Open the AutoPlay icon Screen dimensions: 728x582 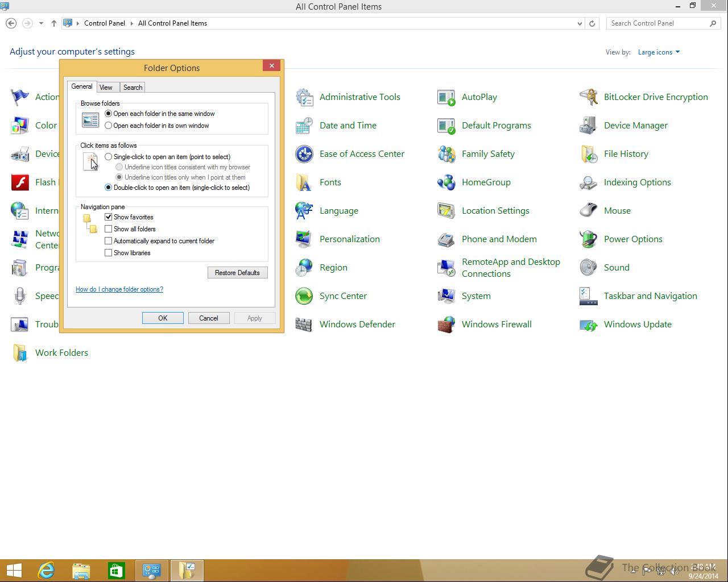(446, 97)
